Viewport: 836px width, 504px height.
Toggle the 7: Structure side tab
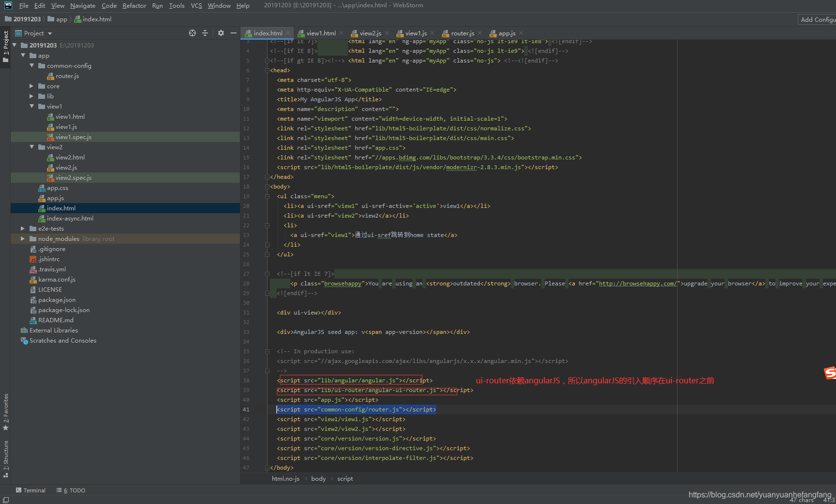[5, 459]
